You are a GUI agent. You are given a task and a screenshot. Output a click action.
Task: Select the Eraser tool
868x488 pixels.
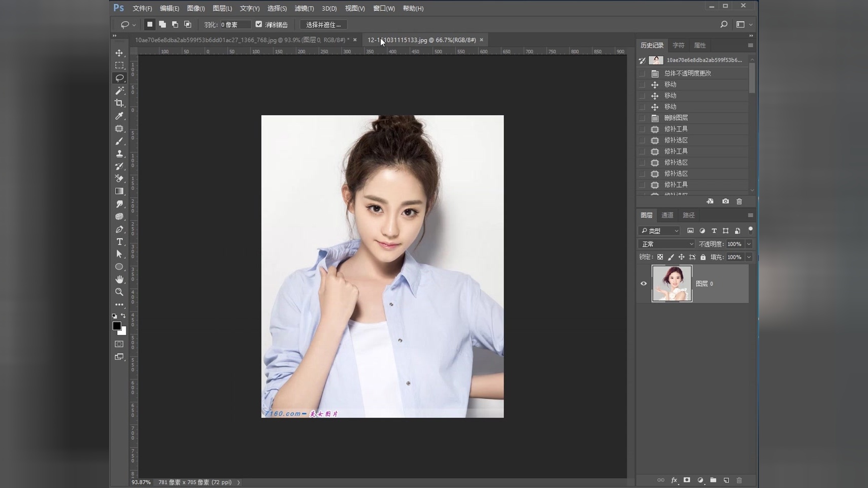119,179
